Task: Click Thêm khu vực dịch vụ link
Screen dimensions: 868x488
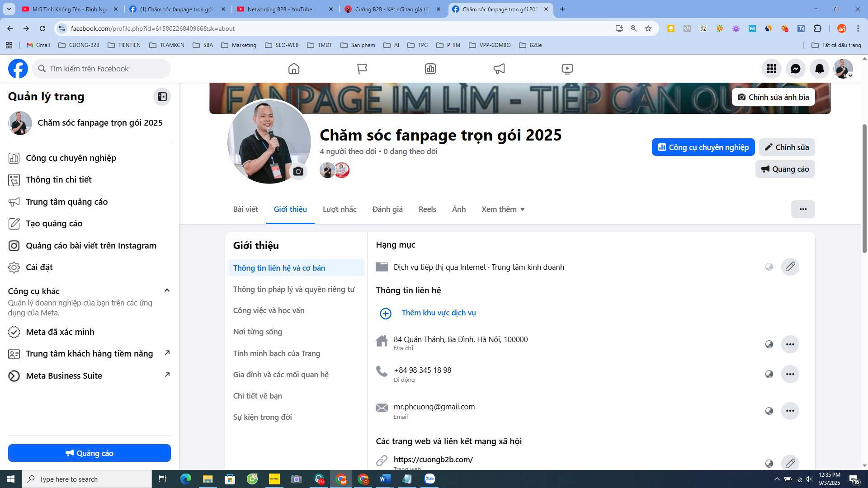Action: pos(439,313)
